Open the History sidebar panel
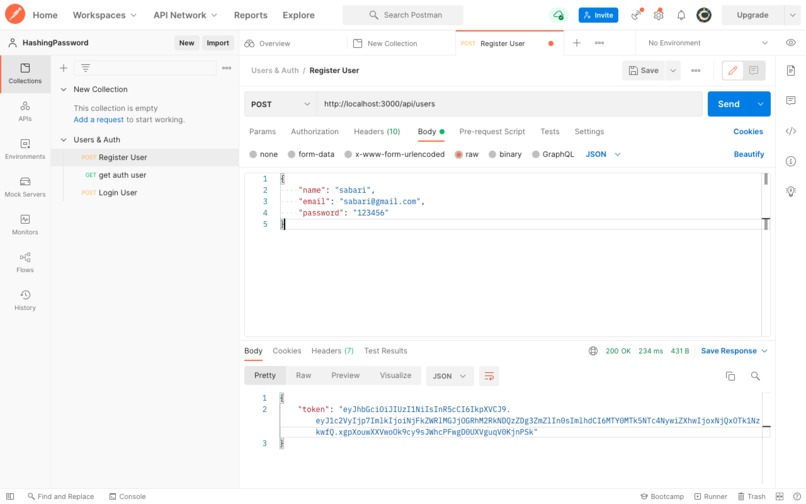806x504 pixels. 25,300
